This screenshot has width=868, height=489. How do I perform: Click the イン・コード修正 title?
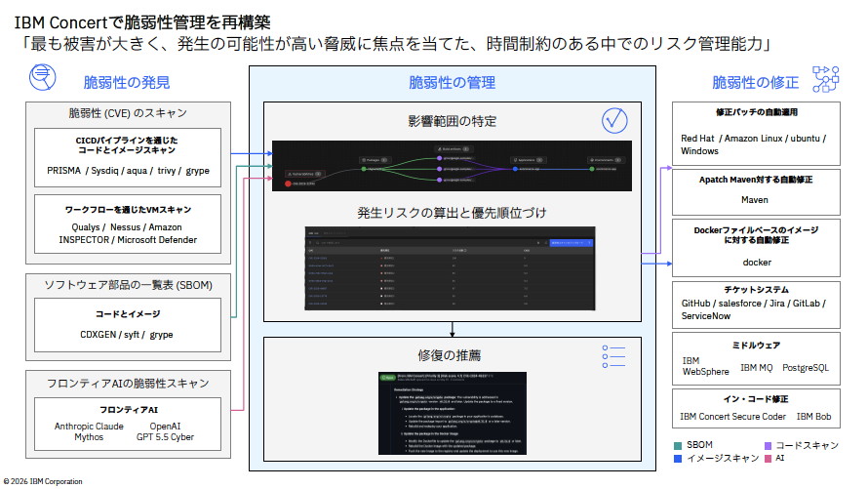coord(756,399)
